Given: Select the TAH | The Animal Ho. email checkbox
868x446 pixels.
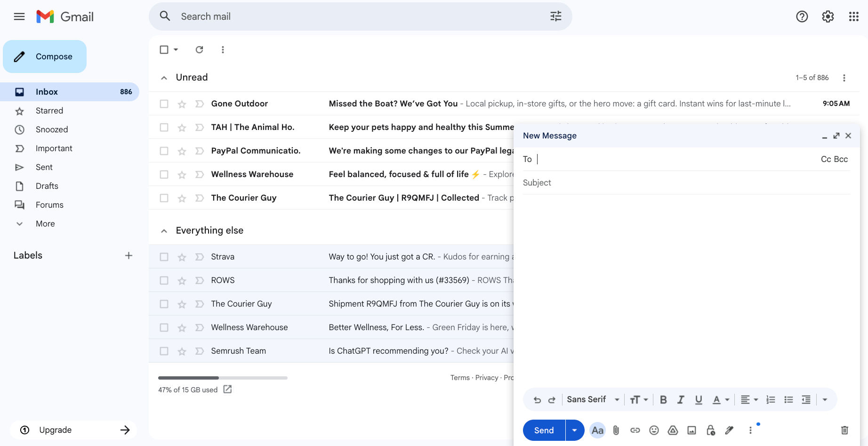Looking at the screenshot, I should (x=164, y=127).
